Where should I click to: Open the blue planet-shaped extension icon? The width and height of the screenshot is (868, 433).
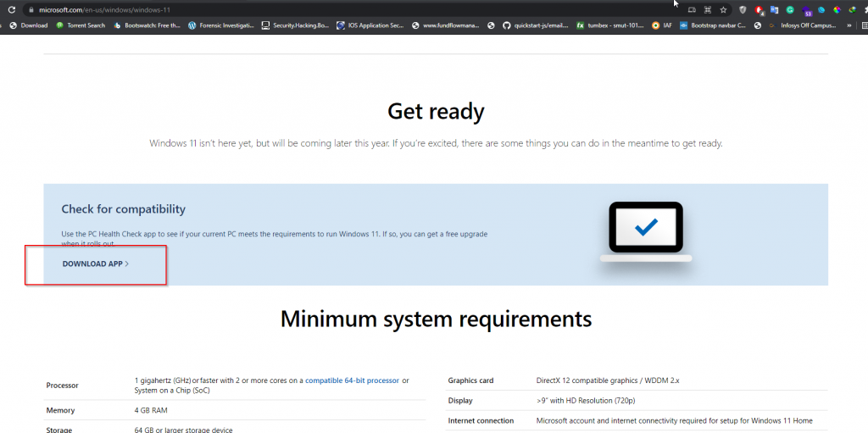pyautogui.click(x=821, y=10)
